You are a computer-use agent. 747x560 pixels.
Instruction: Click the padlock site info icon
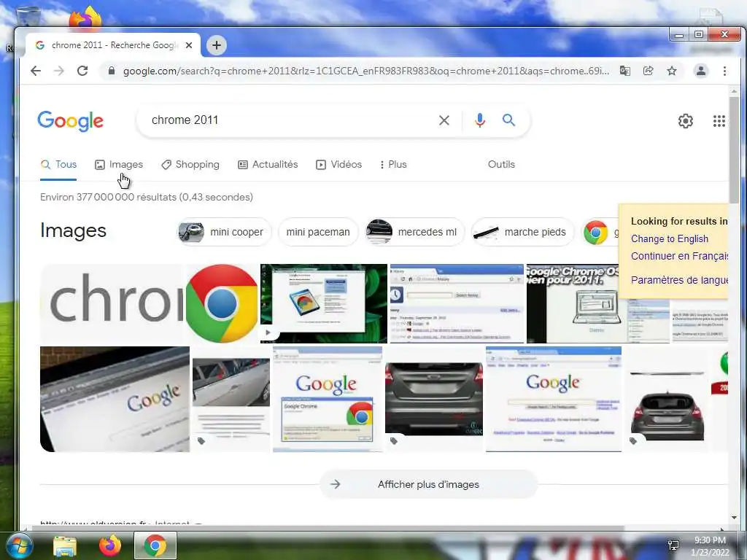click(x=112, y=71)
